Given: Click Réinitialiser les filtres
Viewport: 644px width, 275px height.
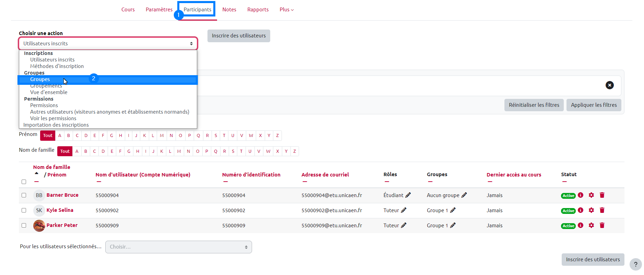Looking at the screenshot, I should coord(534,105).
